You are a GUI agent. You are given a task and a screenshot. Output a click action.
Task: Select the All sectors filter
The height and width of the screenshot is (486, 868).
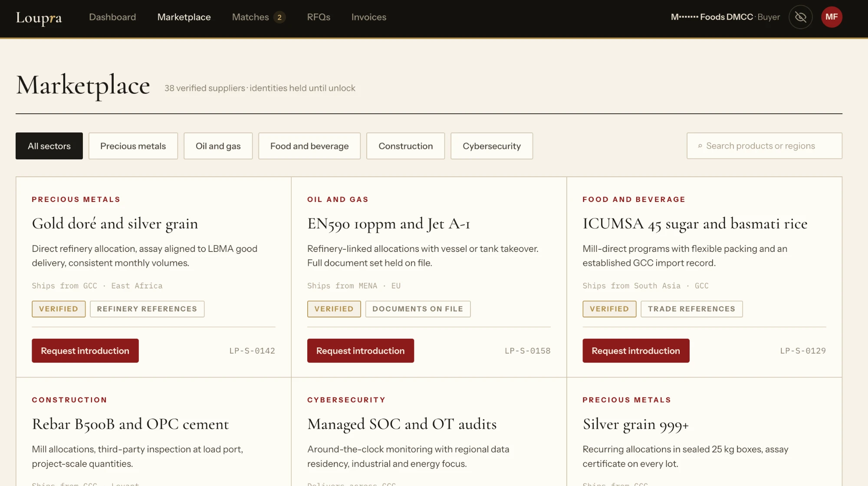(x=49, y=146)
